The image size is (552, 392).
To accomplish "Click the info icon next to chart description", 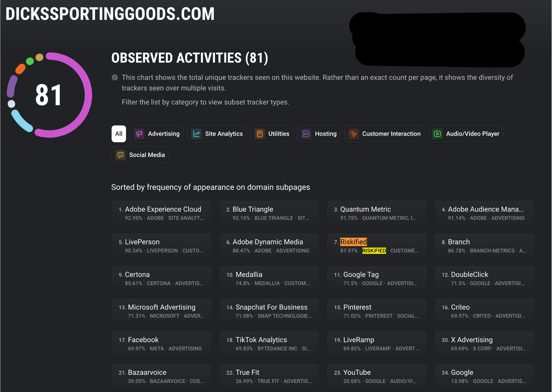I will 114,78.
